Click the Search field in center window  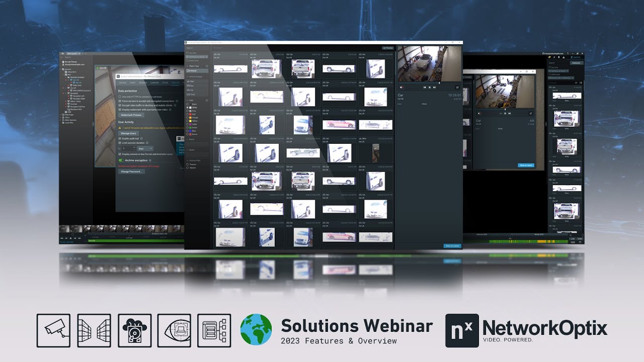coord(198,48)
